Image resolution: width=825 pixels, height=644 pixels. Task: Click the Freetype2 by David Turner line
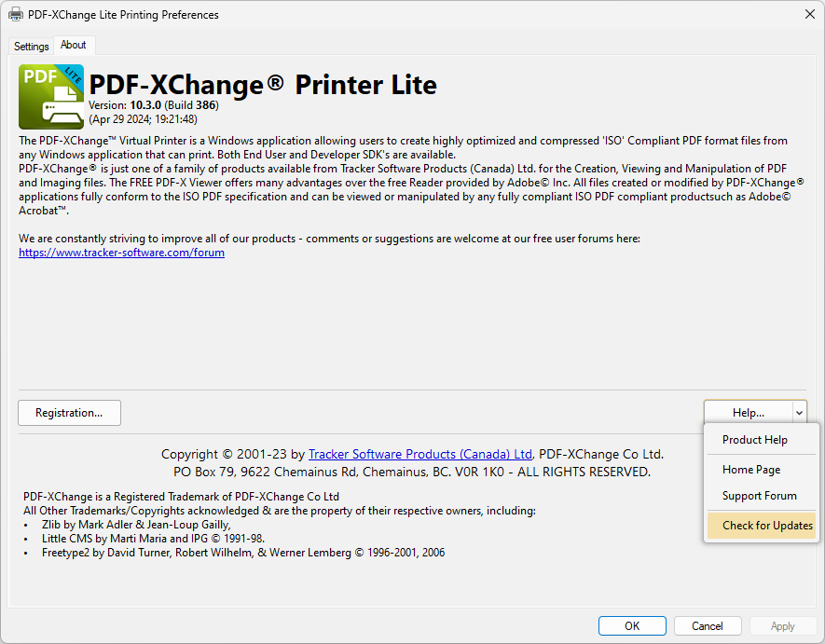(243, 553)
